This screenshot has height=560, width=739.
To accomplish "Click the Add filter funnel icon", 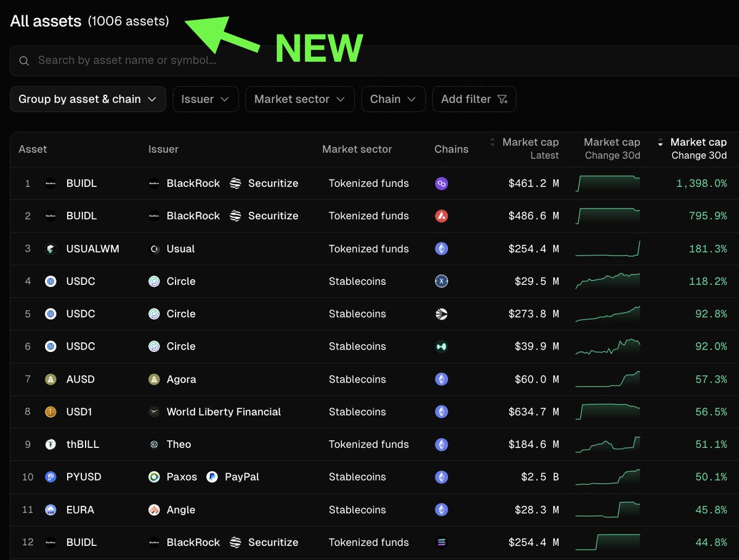I will pos(503,99).
